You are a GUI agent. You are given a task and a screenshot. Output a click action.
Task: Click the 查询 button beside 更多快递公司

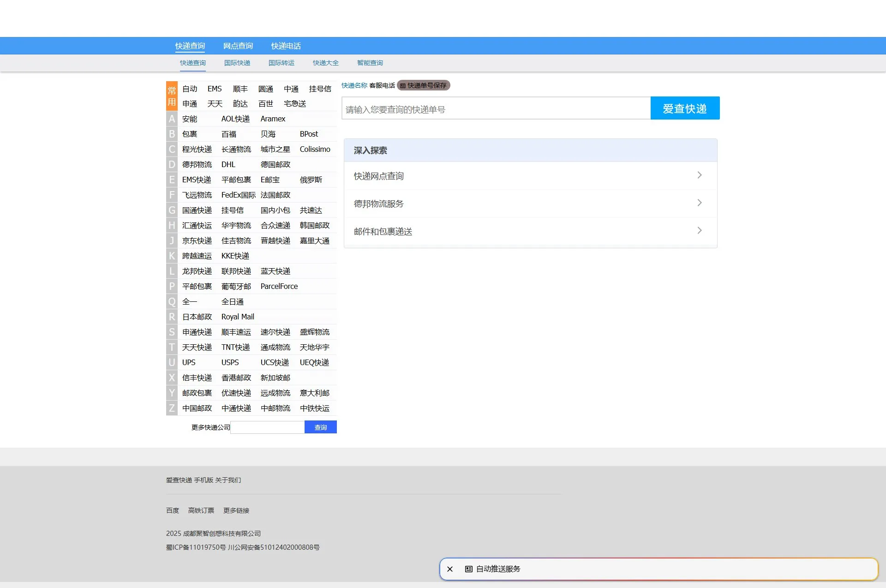click(x=321, y=427)
